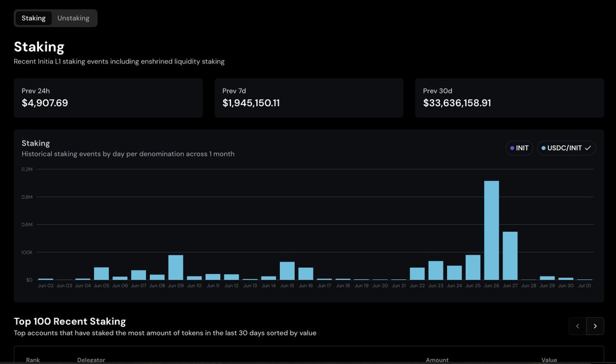Toggle the USDC/INIT denomination filter

pyautogui.click(x=566, y=148)
